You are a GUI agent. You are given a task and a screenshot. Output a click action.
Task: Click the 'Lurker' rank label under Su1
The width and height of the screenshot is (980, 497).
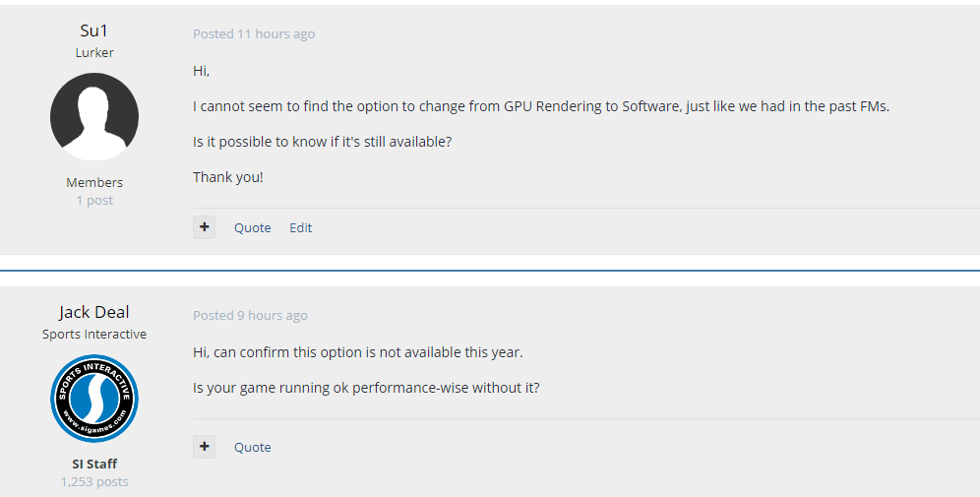pyautogui.click(x=94, y=52)
